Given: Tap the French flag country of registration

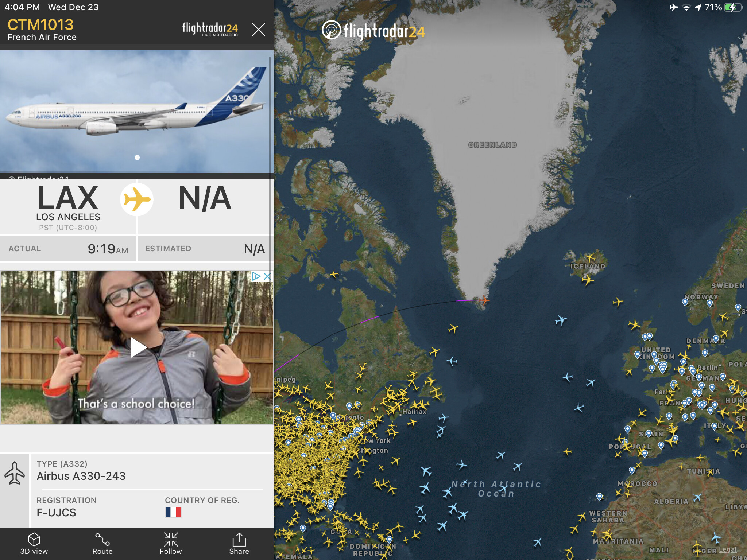Looking at the screenshot, I should 173,512.
